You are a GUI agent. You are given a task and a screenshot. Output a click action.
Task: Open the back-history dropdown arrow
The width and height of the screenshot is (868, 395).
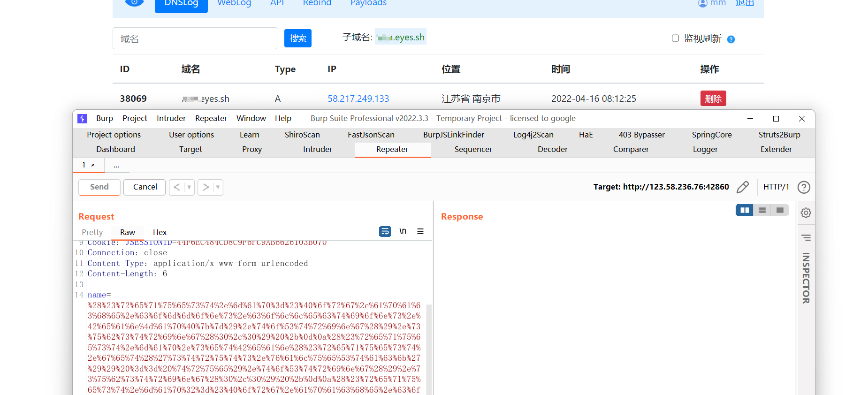(189, 187)
